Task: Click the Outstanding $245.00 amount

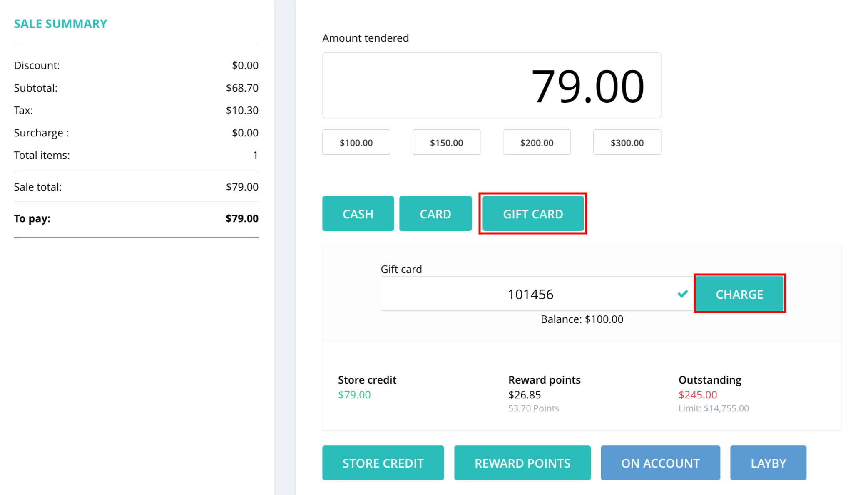Action: coord(698,395)
